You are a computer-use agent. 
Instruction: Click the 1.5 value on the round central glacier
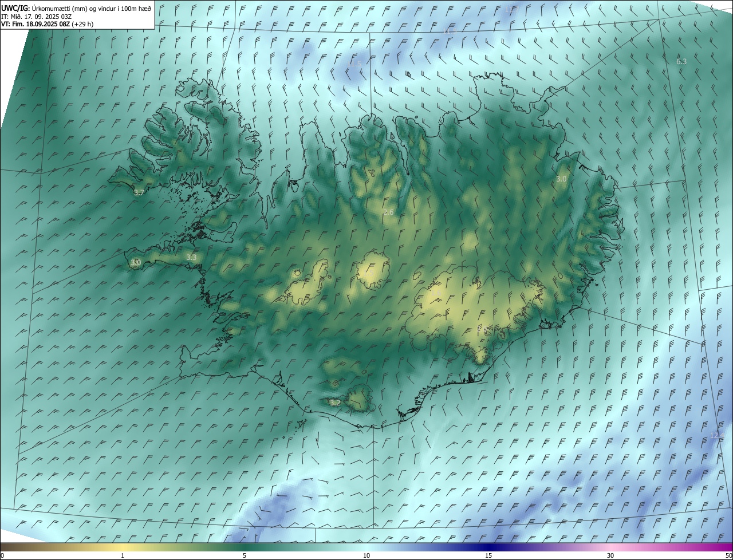tap(368, 274)
